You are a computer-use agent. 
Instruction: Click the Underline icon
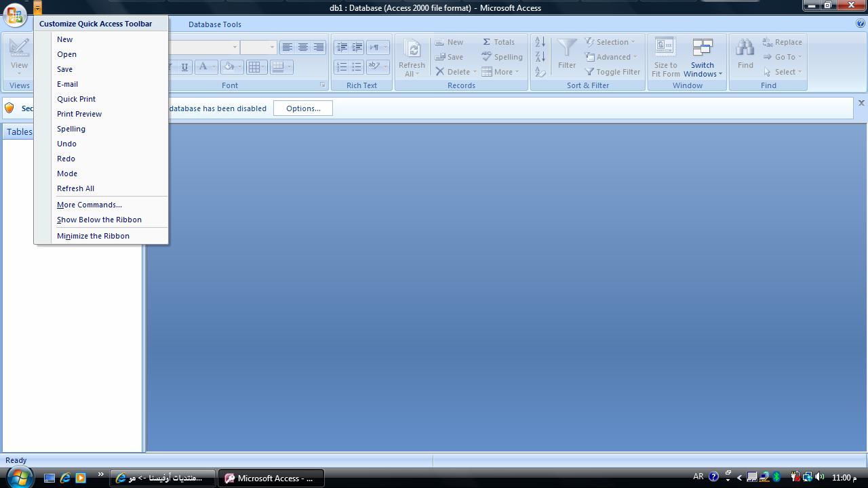click(x=184, y=66)
